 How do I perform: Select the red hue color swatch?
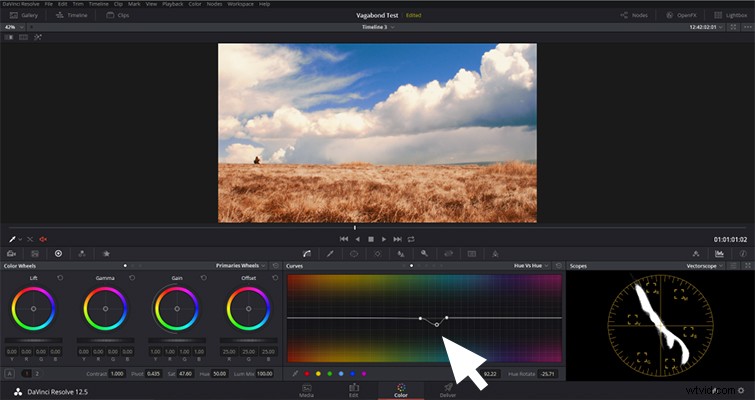(x=307, y=374)
